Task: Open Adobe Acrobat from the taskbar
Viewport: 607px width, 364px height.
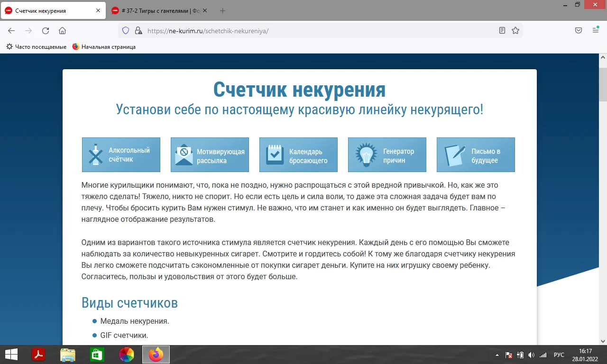Action: 38,354
